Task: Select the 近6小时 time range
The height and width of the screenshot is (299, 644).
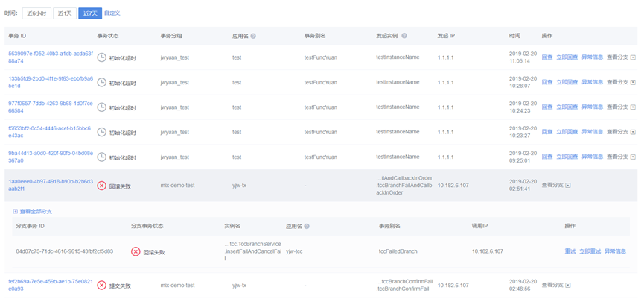Action: tap(36, 13)
